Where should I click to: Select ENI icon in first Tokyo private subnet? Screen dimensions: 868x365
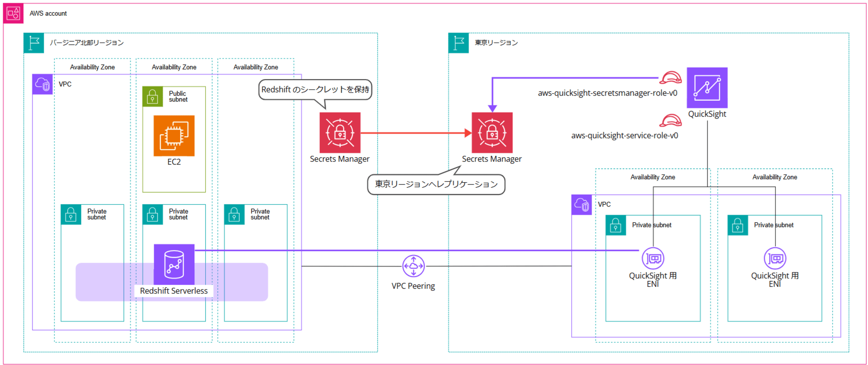[x=653, y=259]
